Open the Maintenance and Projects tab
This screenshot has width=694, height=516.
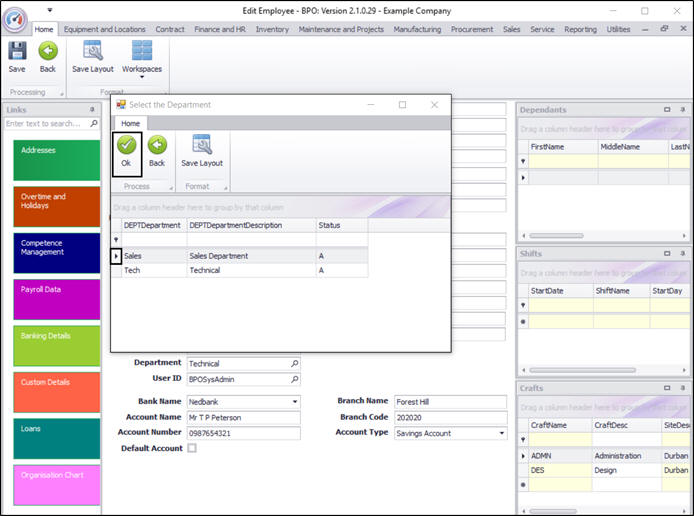coord(341,29)
